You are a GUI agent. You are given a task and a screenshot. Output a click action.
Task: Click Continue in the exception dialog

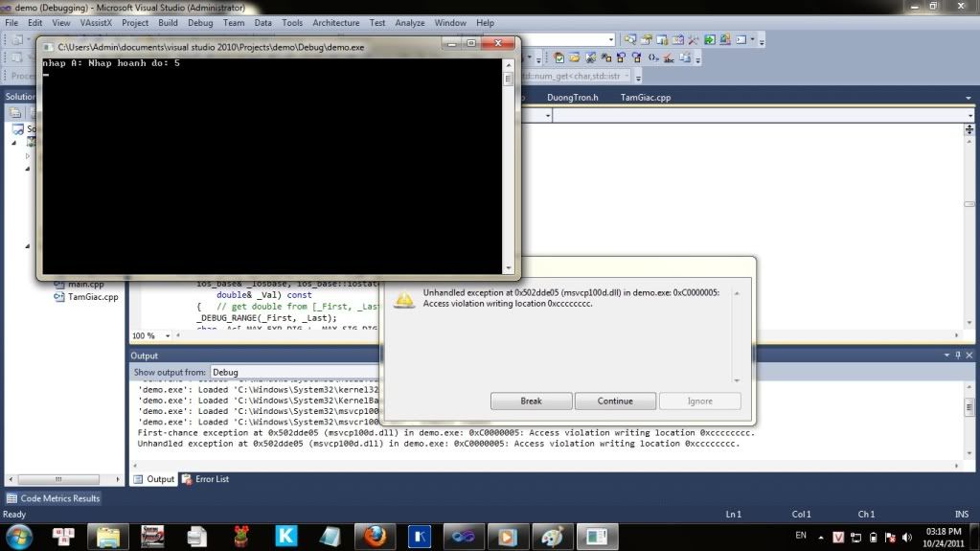click(x=615, y=401)
